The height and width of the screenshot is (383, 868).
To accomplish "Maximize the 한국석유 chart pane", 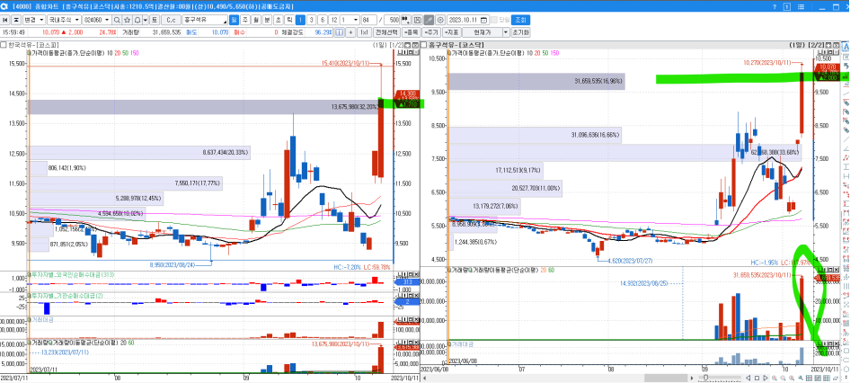I will pos(407,45).
